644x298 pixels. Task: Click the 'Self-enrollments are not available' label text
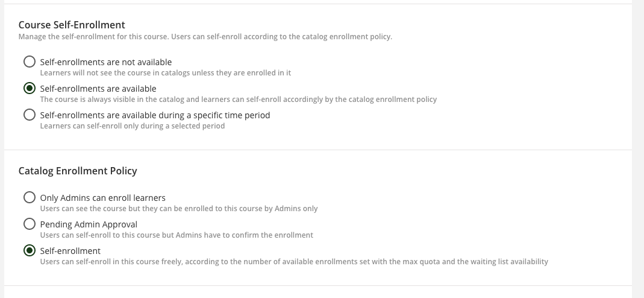click(x=105, y=62)
